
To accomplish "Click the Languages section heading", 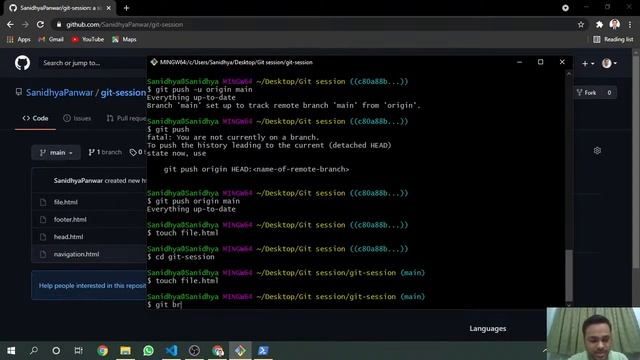I will (487, 329).
